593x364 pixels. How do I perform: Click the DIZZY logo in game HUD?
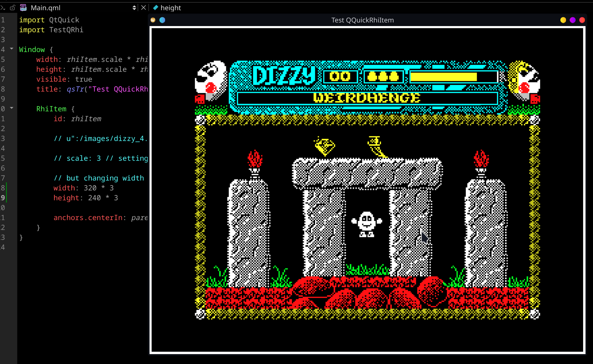click(x=284, y=75)
